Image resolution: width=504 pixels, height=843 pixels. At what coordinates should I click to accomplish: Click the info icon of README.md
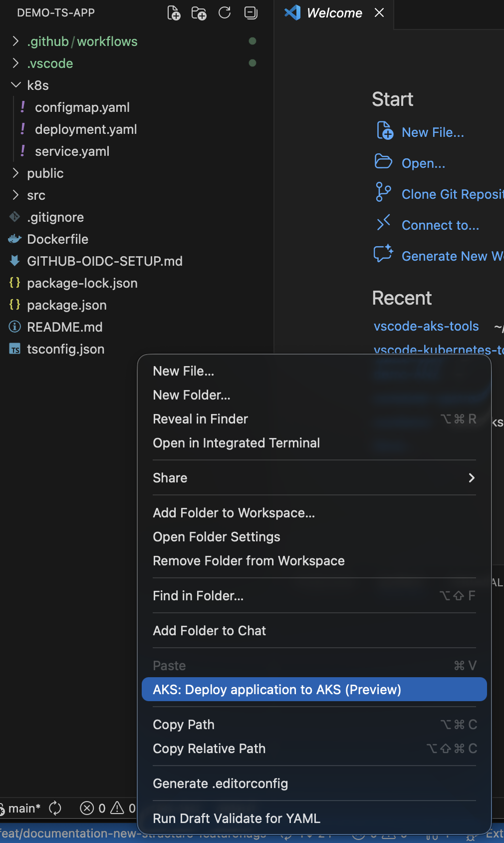click(x=15, y=327)
